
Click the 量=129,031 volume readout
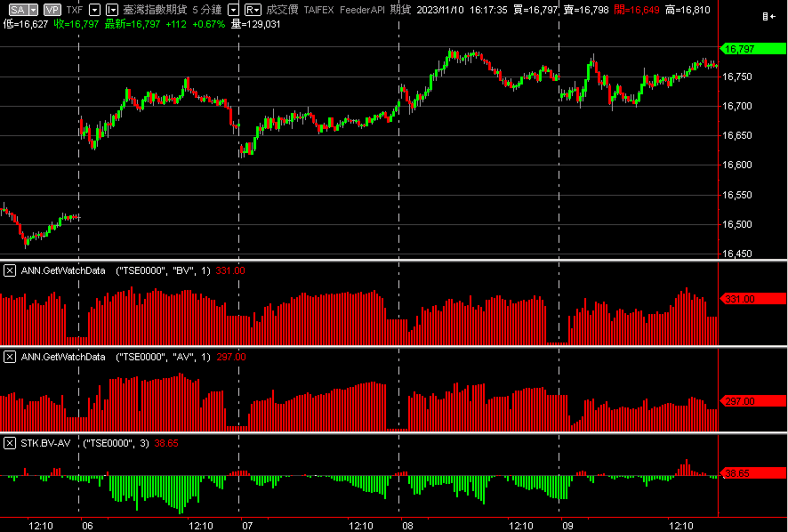[x=255, y=24]
